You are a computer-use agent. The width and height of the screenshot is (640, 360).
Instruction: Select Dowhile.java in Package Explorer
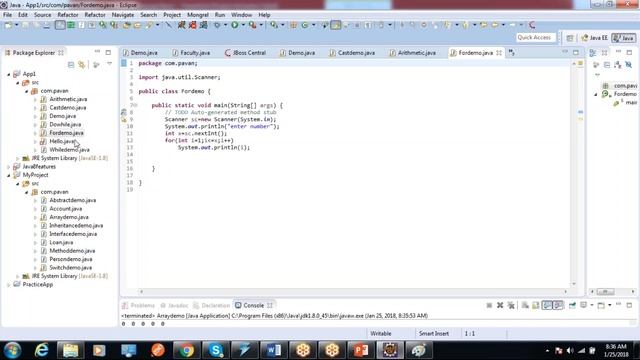[x=65, y=124]
